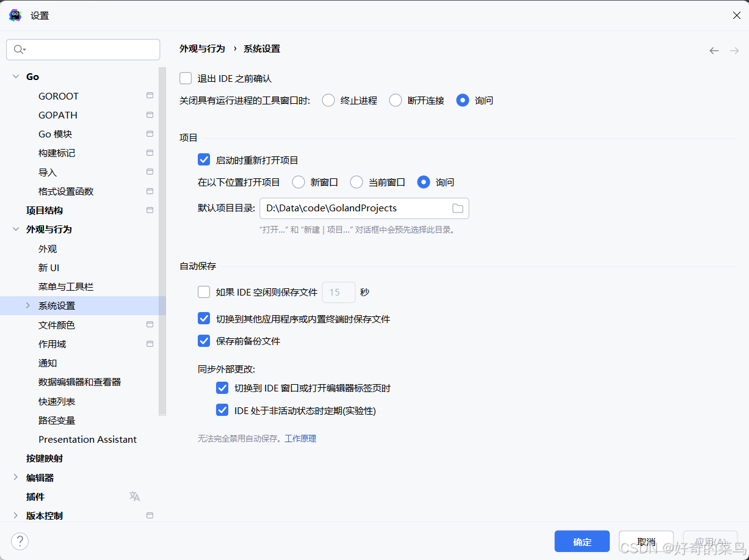The image size is (749, 560).
Task: Expand the 版本控制 tree node
Action: coord(15,515)
